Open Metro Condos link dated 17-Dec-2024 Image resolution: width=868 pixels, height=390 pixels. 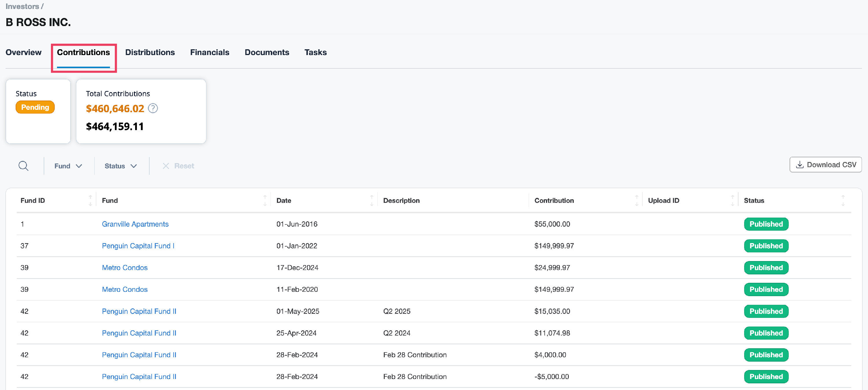coord(125,267)
